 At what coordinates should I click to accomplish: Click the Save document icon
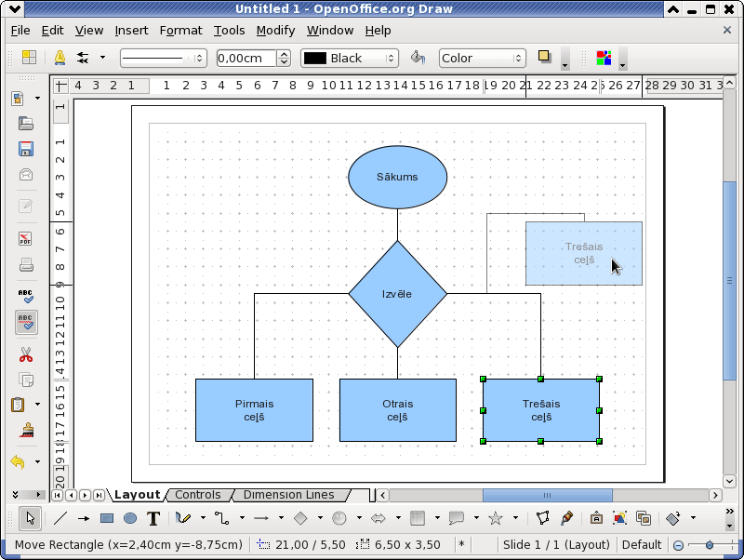click(x=26, y=149)
